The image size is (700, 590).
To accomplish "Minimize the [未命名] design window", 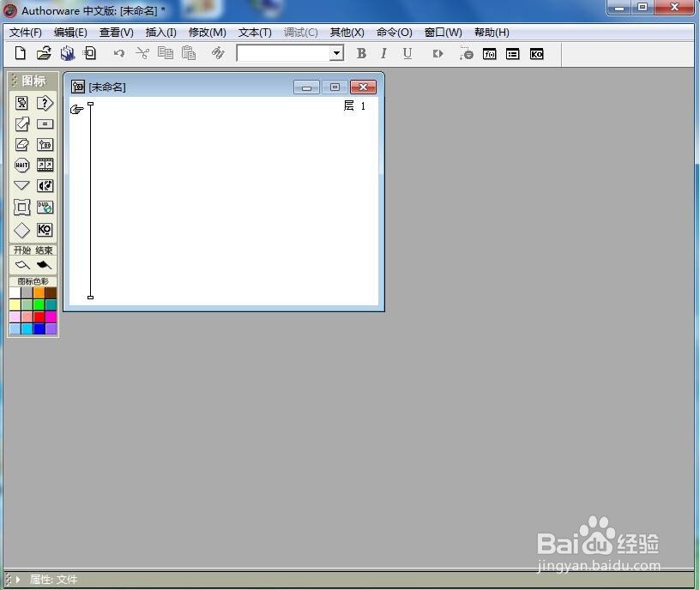I will coord(306,87).
